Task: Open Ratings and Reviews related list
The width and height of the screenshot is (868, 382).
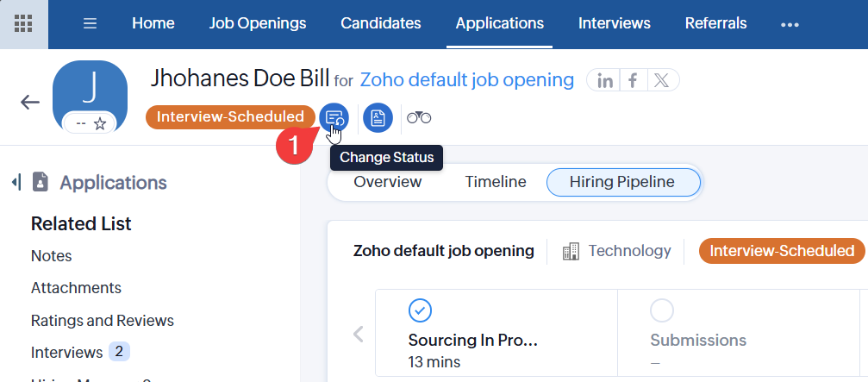Action: pos(103,320)
